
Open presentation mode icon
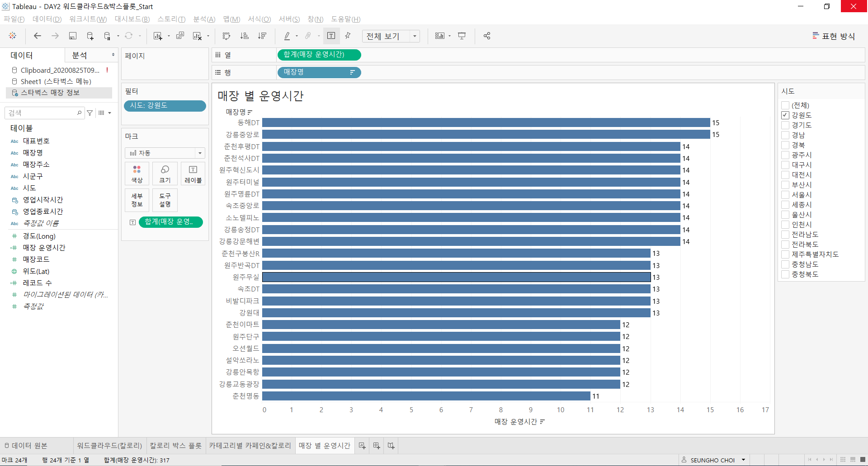462,36
